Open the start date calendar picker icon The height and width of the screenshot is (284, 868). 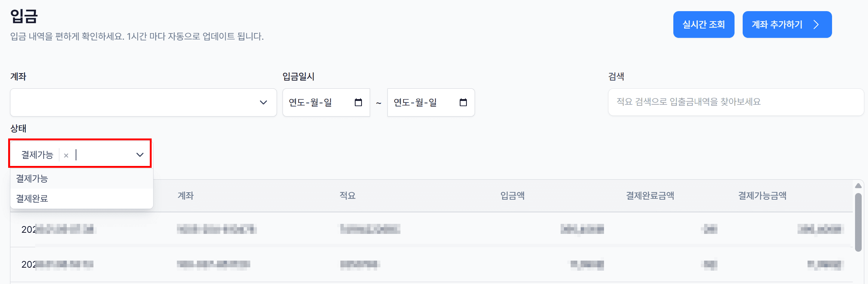pos(358,102)
